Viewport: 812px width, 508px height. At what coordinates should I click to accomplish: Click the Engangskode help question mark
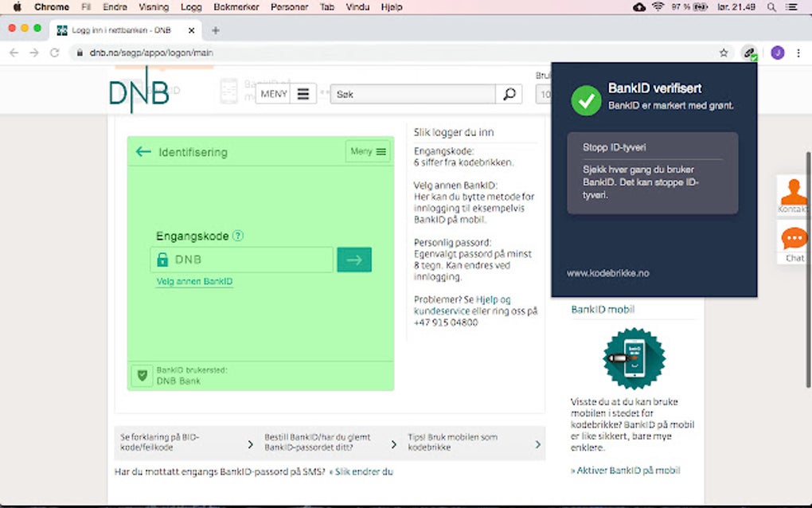[238, 236]
